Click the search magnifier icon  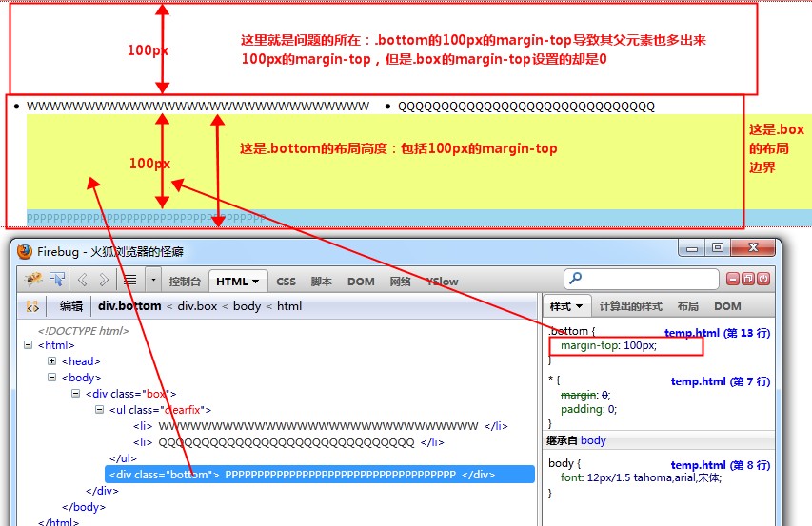pyautogui.click(x=575, y=279)
